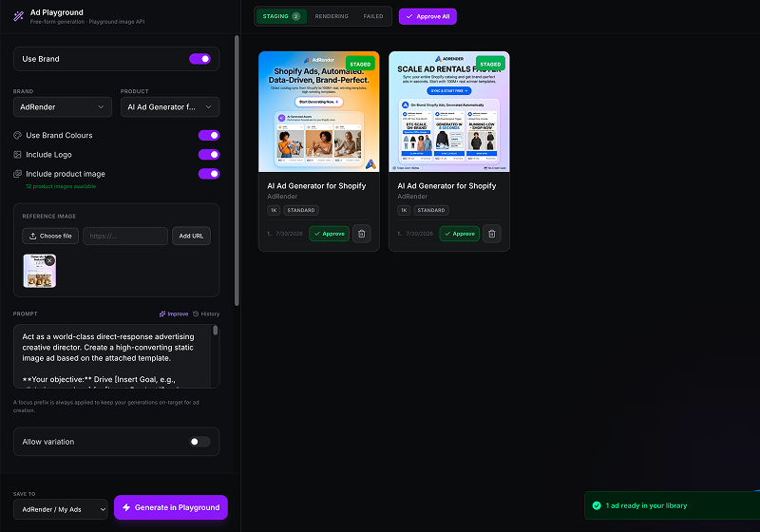Delete the first ad card with trash icon
The height and width of the screenshot is (532, 760).
[362, 234]
